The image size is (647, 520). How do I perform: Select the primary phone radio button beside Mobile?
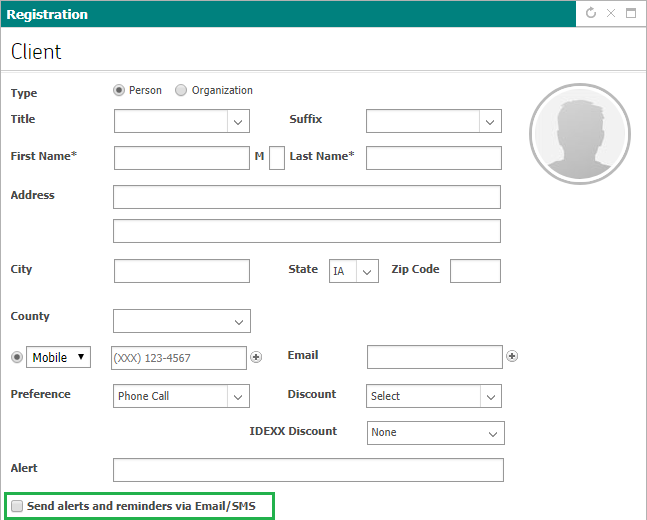point(17,357)
